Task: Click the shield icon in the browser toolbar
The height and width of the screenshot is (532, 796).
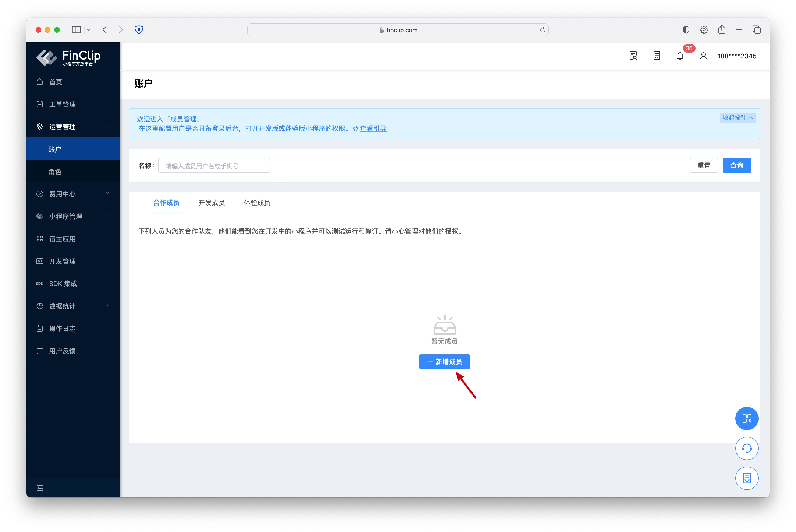Action: [139, 30]
